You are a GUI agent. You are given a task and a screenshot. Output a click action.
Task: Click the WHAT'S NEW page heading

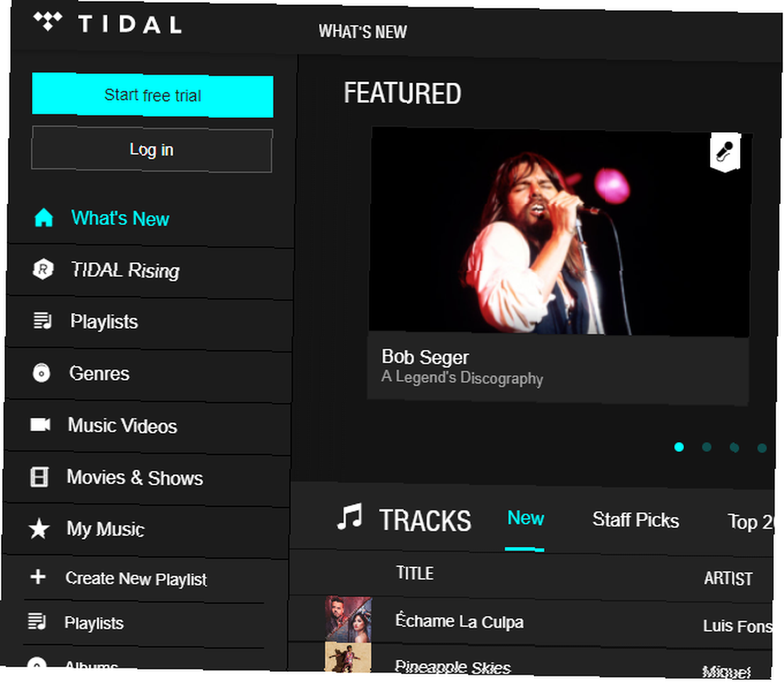[363, 31]
